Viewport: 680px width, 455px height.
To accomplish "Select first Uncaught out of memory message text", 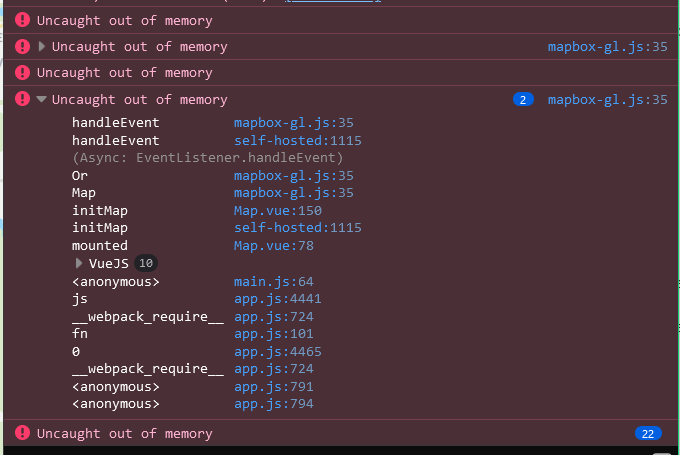I will [124, 20].
